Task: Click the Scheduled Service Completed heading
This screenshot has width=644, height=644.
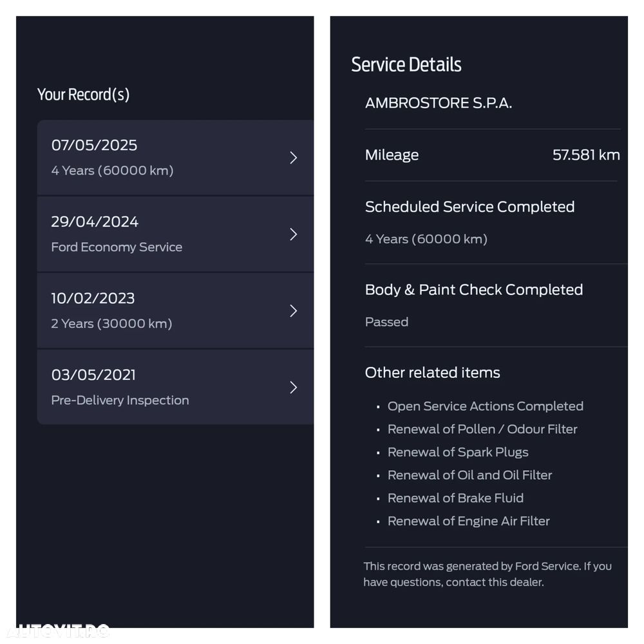Action: pos(469,207)
